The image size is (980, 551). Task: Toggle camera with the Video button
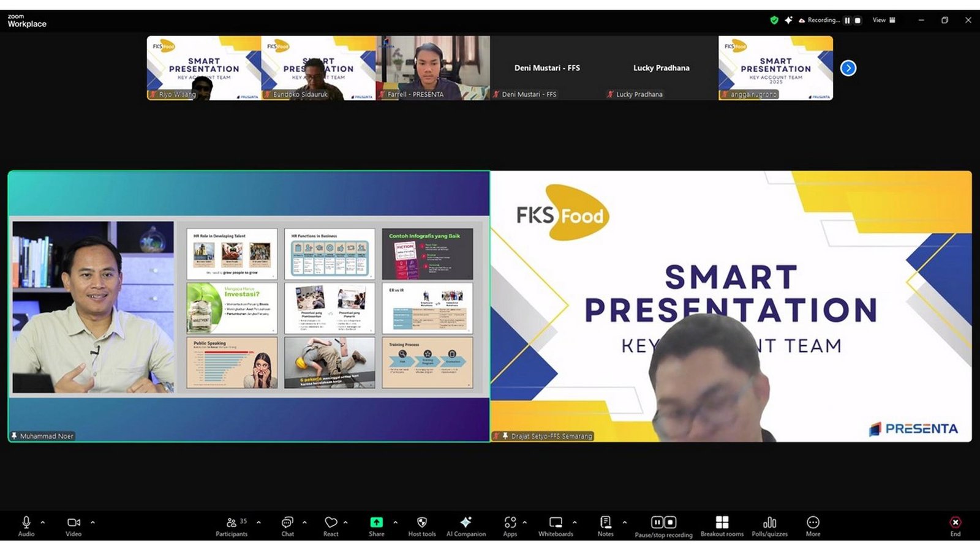tap(73, 525)
